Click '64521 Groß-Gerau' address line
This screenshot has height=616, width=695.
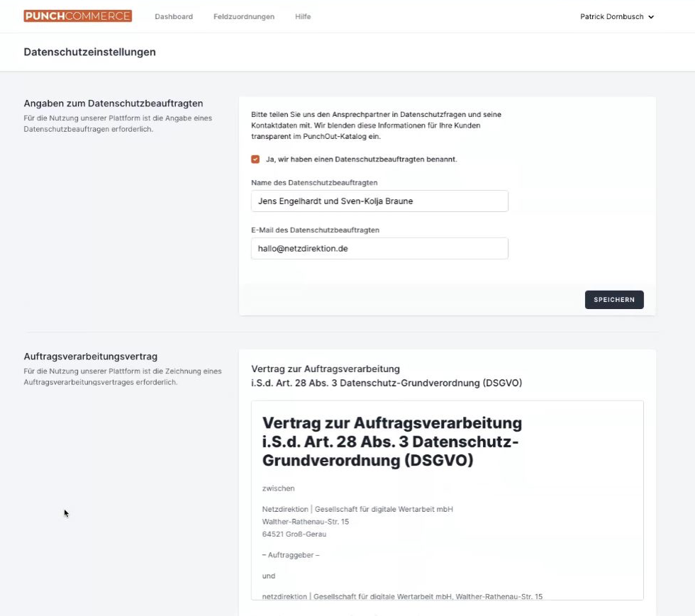point(294,534)
